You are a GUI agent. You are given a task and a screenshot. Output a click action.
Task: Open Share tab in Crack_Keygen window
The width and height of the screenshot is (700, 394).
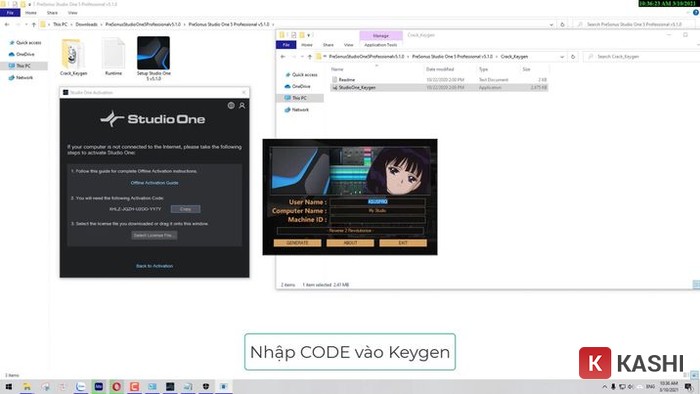click(328, 45)
